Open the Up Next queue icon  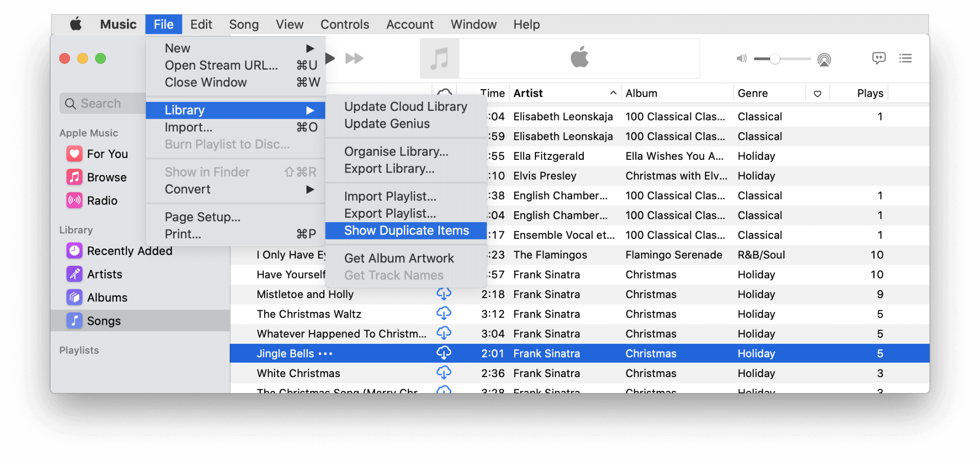pos(905,58)
